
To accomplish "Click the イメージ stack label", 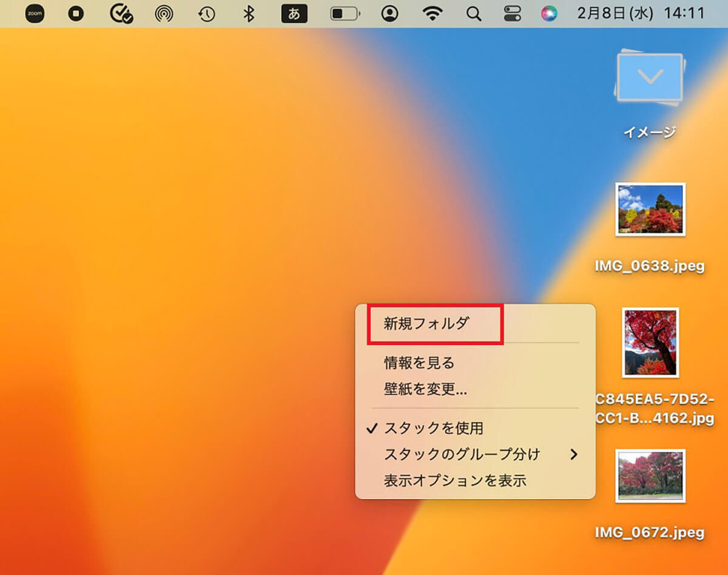I will 650,132.
